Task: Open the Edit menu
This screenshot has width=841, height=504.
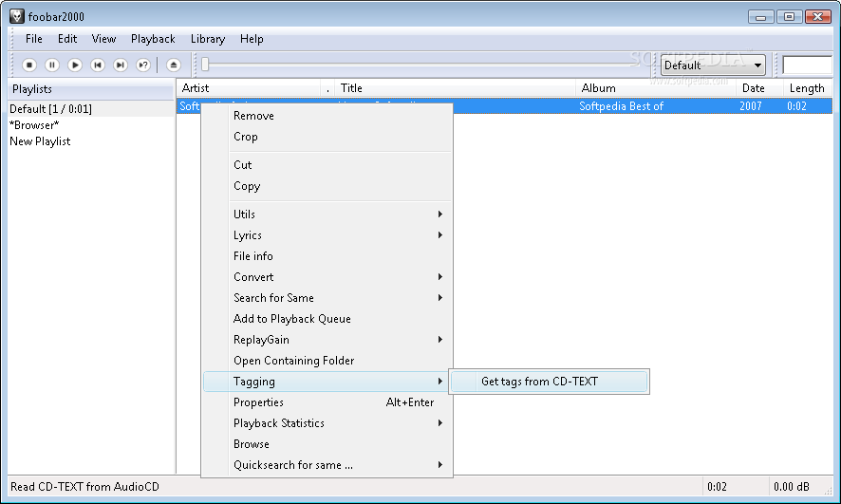Action: click(67, 39)
